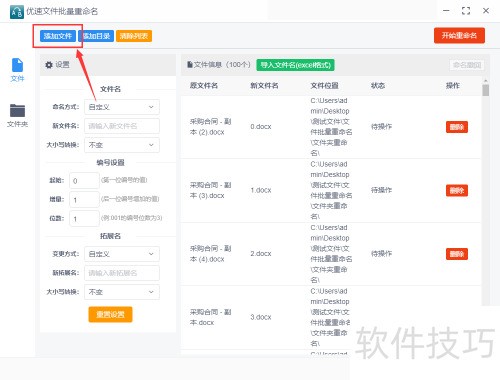Select original name 采购合同 - 副本 (4).docx

tap(210, 254)
